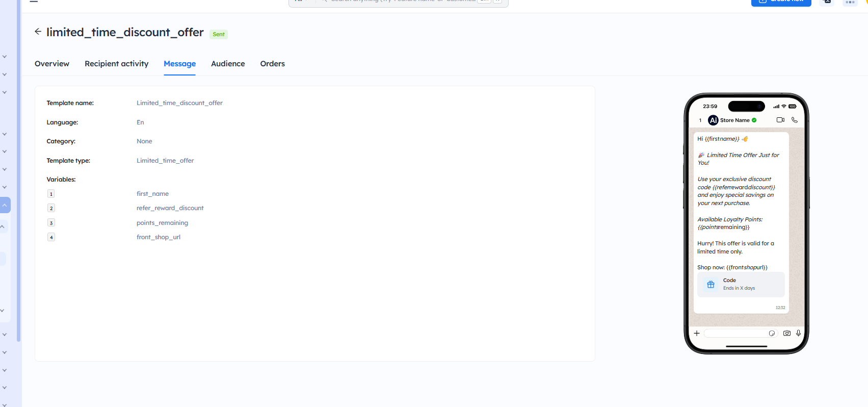Switch to Recipient activity tab
Image resolution: width=868 pixels, height=407 pixels.
[x=117, y=64]
